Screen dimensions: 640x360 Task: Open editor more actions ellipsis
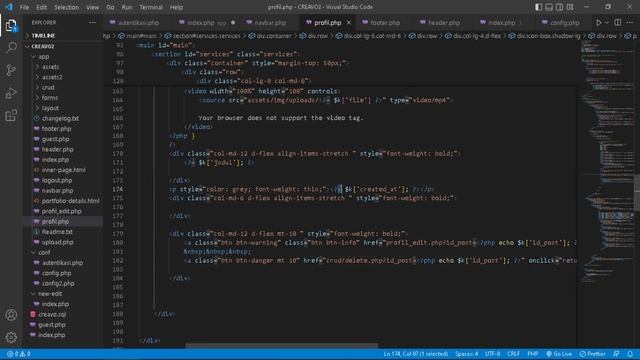(630, 22)
